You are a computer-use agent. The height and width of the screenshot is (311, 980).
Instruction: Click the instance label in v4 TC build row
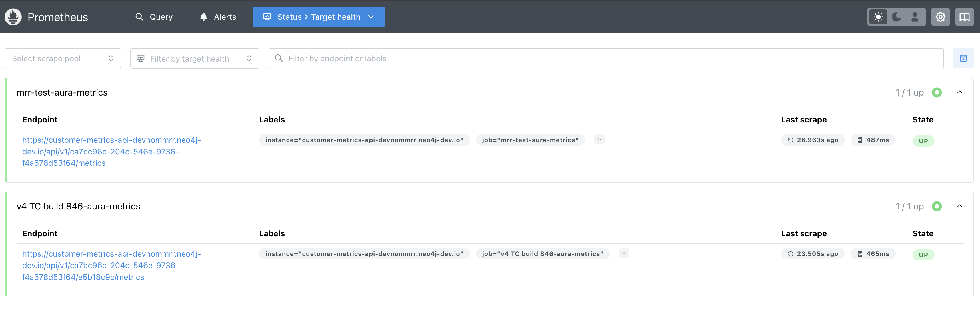click(x=365, y=254)
